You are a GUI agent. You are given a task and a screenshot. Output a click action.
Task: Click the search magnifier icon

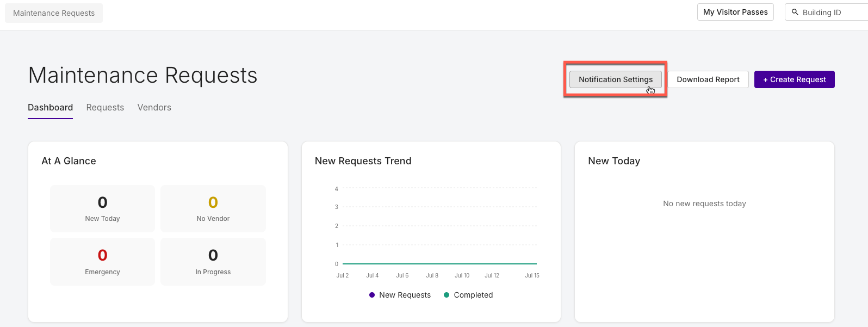pyautogui.click(x=795, y=12)
